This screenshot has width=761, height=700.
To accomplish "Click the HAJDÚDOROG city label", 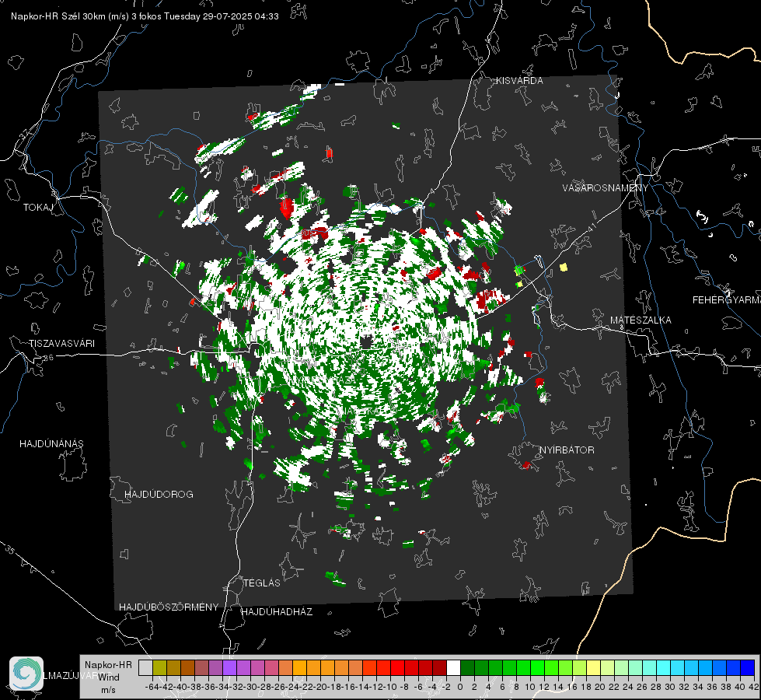I will point(159,495).
